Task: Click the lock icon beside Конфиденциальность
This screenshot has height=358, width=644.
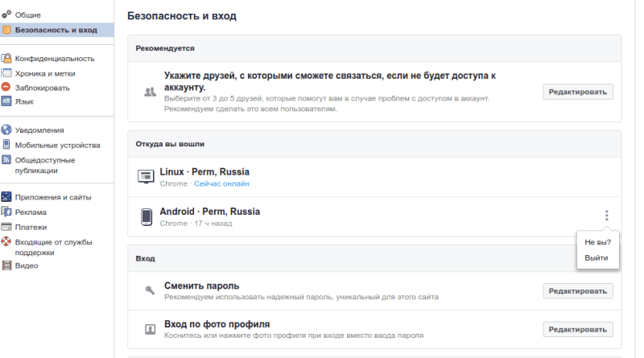Action: pyautogui.click(x=6, y=58)
